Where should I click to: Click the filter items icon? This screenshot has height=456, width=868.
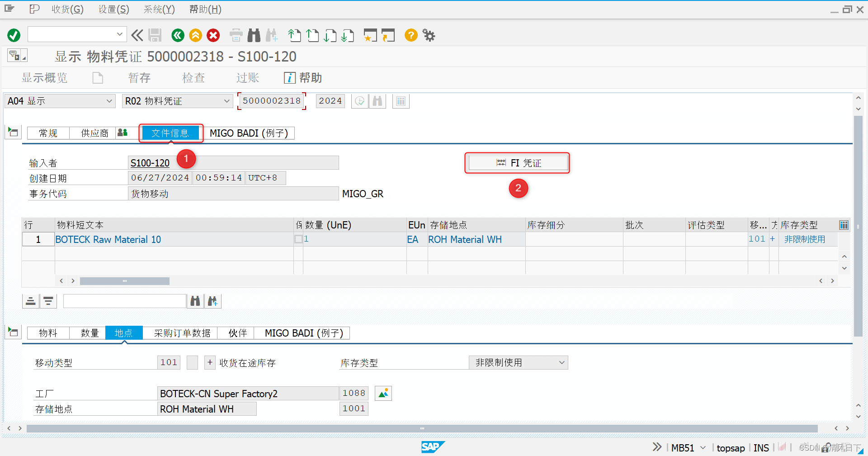[x=48, y=301]
